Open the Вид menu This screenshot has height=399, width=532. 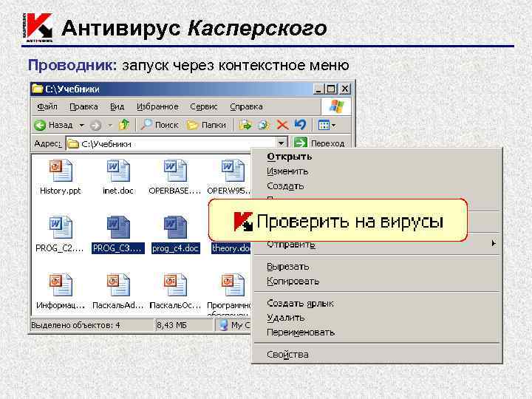tap(117, 106)
